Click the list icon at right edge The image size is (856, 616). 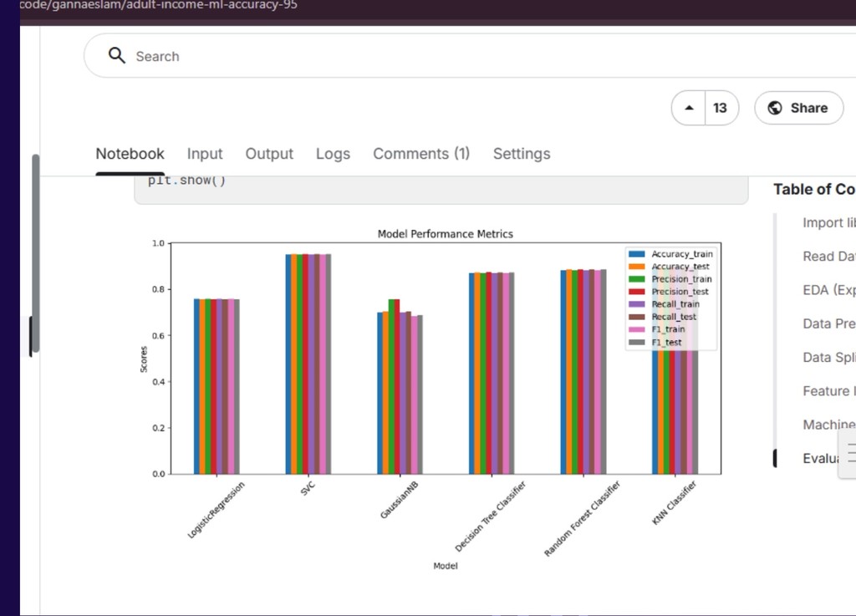(x=851, y=453)
